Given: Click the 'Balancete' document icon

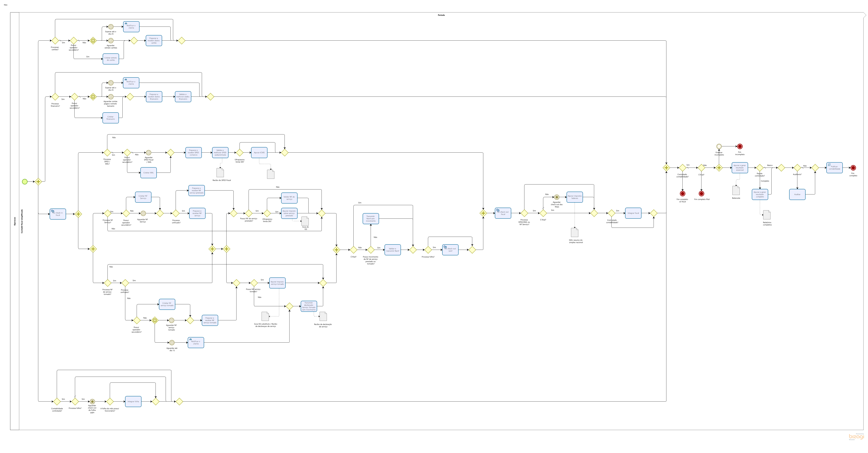Looking at the screenshot, I should tap(736, 190).
